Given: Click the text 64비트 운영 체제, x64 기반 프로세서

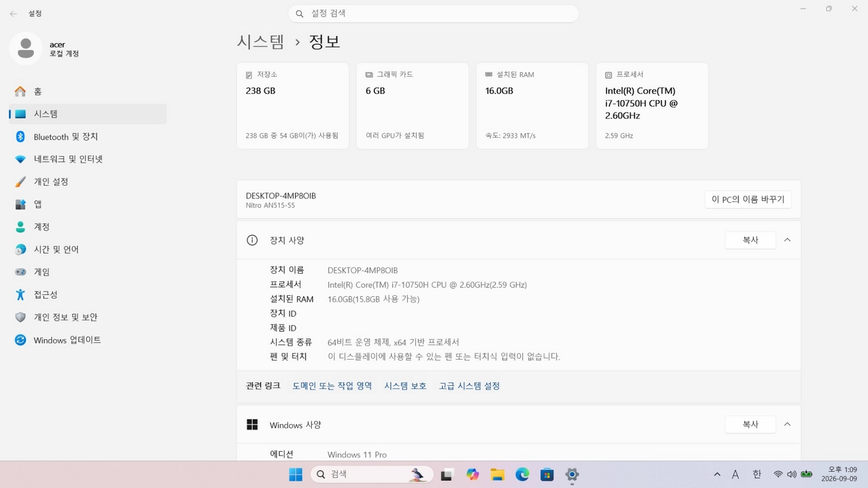Looking at the screenshot, I should coord(393,342).
